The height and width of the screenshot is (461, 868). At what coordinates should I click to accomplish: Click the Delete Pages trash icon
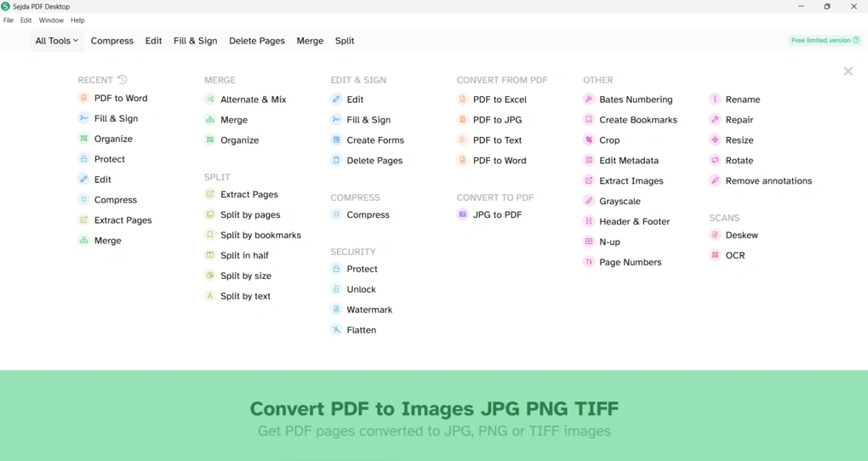tap(336, 161)
